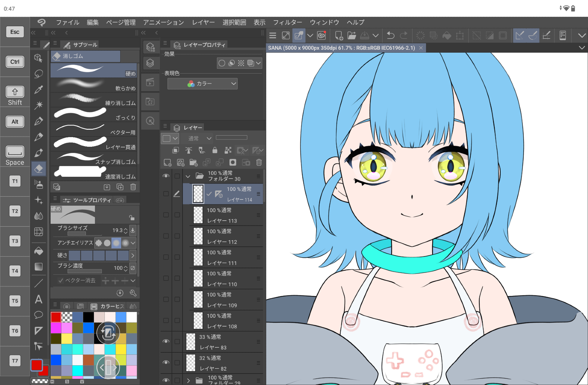Select the Fill bucket tool
588x385 pixels.
click(x=39, y=251)
